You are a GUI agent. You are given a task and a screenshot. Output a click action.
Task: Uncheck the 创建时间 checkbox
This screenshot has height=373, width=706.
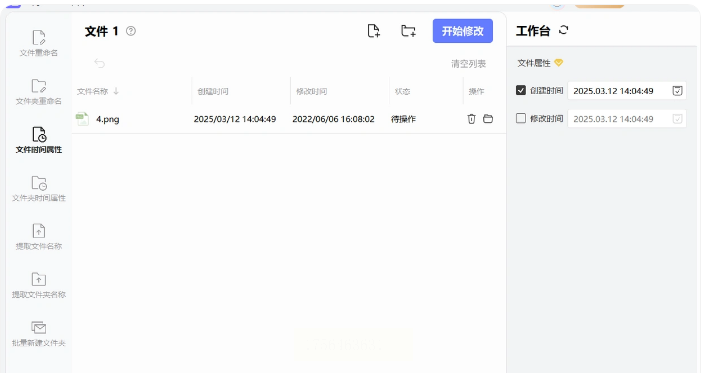[x=520, y=91]
